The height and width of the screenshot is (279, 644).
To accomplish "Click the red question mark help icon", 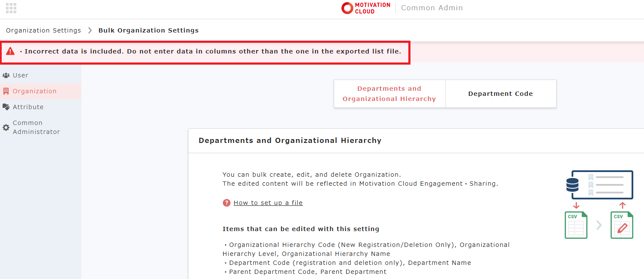I will click(x=227, y=203).
